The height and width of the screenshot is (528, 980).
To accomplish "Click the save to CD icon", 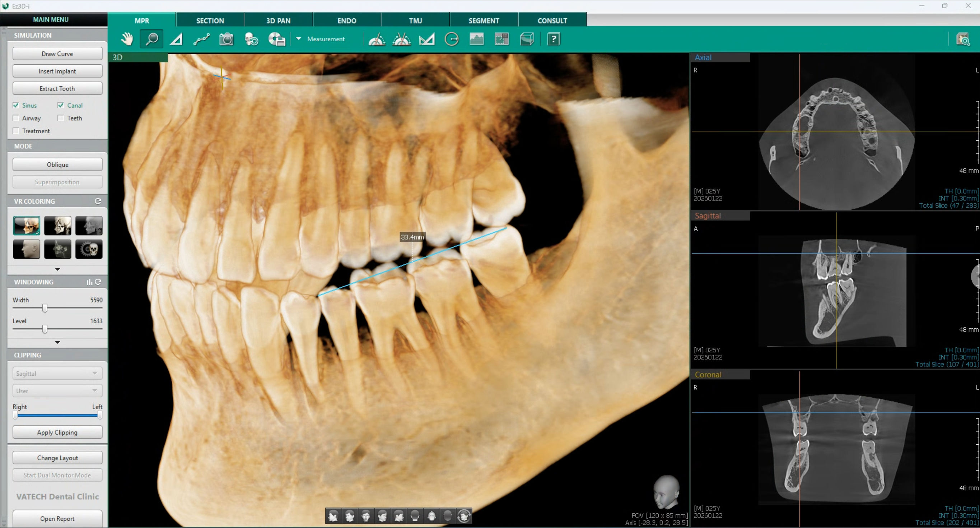I will click(276, 39).
